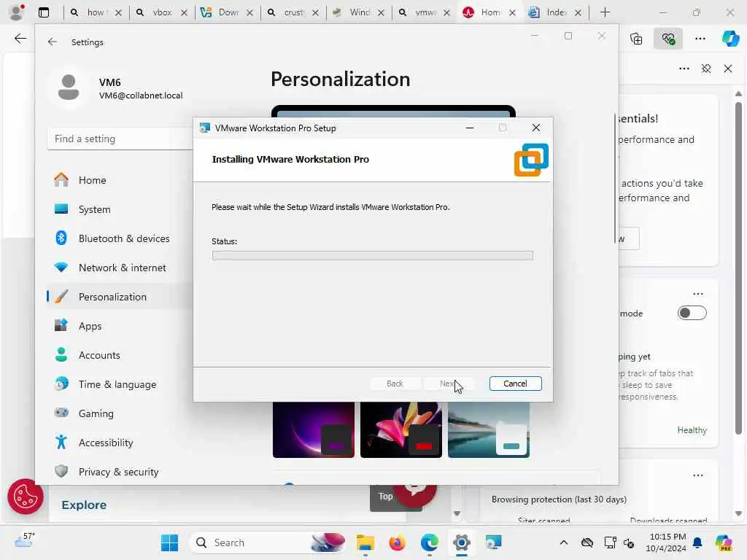Open the Accounts settings page

click(x=120, y=355)
